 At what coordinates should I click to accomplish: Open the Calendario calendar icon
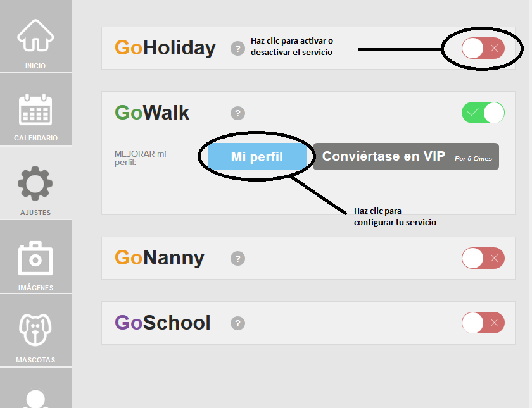(x=35, y=109)
